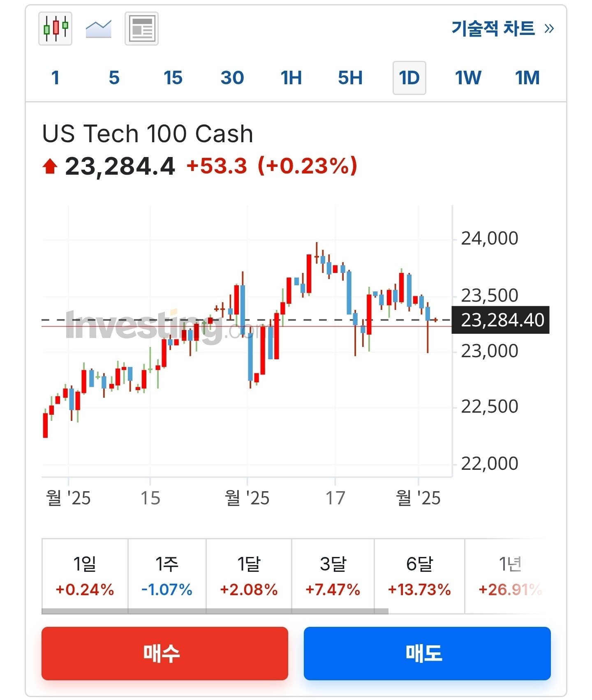Screen dimensions: 592x700
Task: Select the 1D interval tab
Action: point(409,78)
